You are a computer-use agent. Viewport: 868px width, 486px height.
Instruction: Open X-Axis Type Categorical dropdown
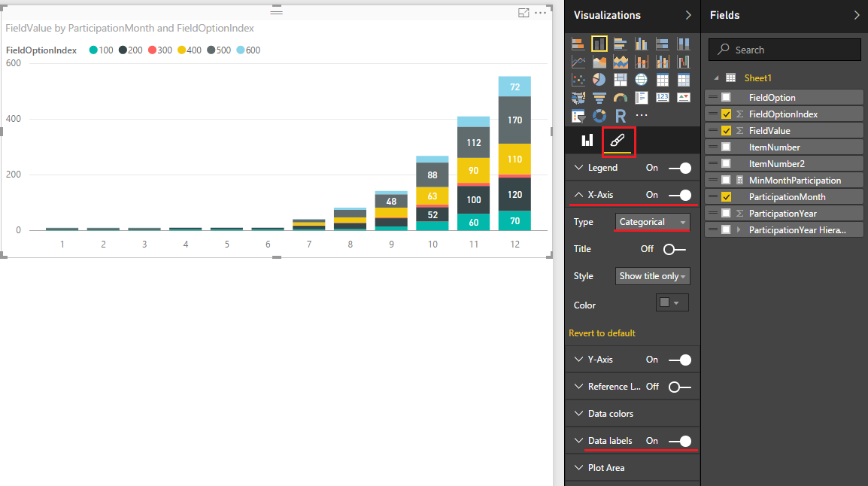pyautogui.click(x=652, y=222)
